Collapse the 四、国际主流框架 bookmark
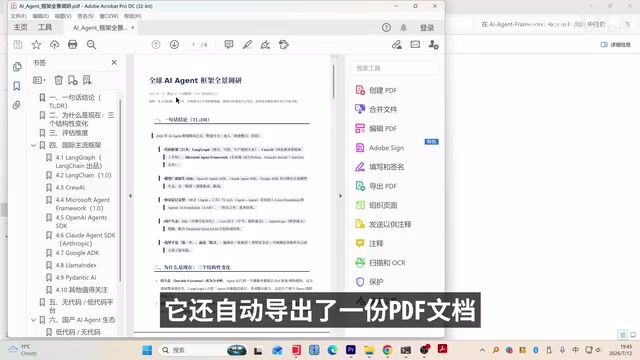The image size is (640, 360). coord(33,145)
